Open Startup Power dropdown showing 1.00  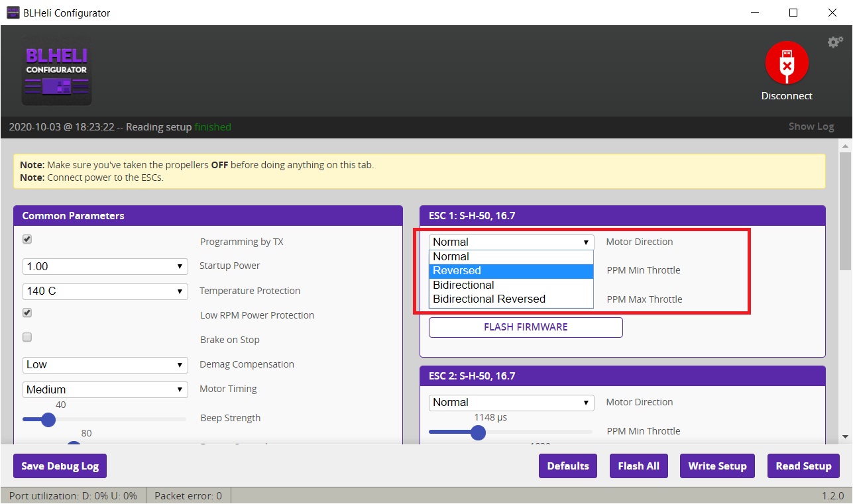pyautogui.click(x=105, y=266)
